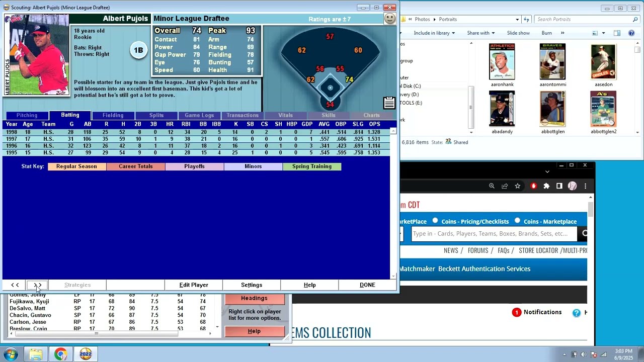This screenshot has width=644, height=362.
Task: Click the red shield extension icon in Chrome
Action: tap(534, 186)
